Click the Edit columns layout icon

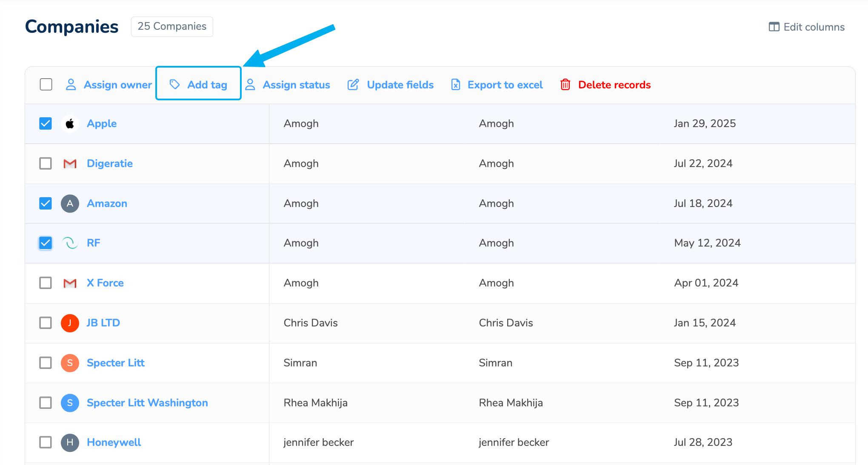pyautogui.click(x=774, y=27)
